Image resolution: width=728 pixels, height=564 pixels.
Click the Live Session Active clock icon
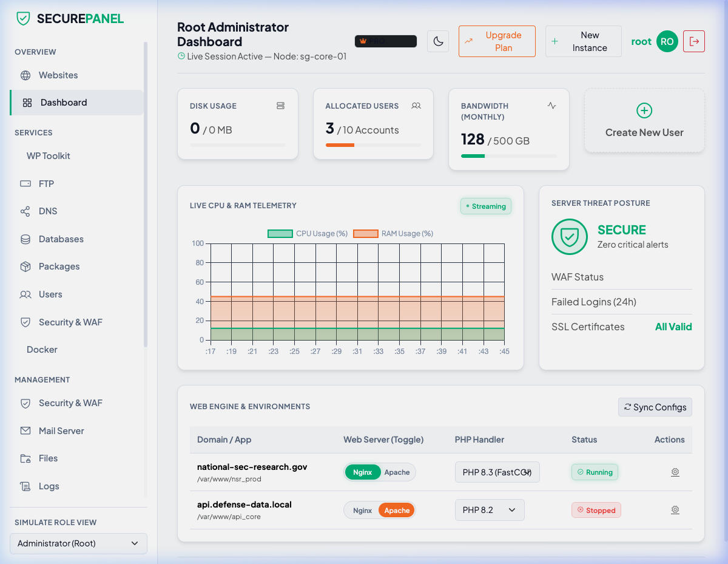tap(181, 56)
